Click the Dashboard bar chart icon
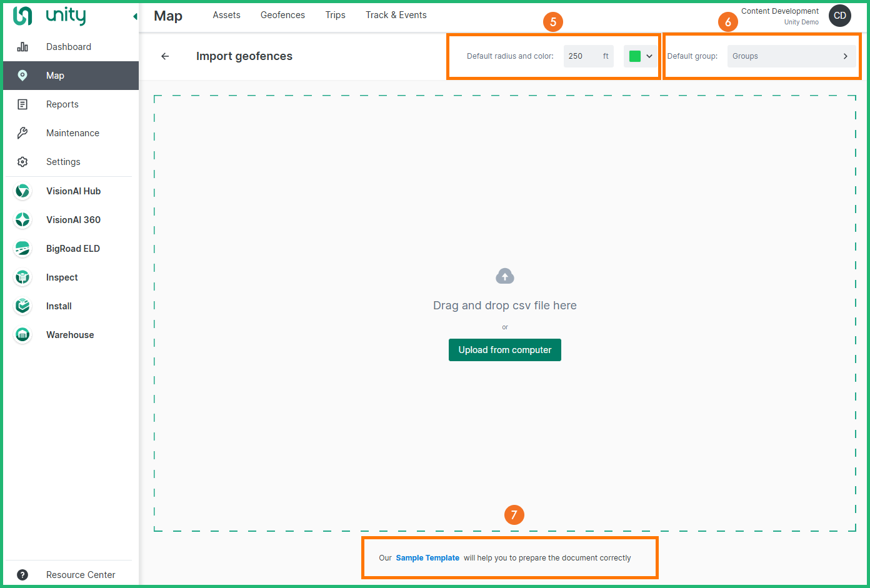870x588 pixels. pyautogui.click(x=22, y=47)
